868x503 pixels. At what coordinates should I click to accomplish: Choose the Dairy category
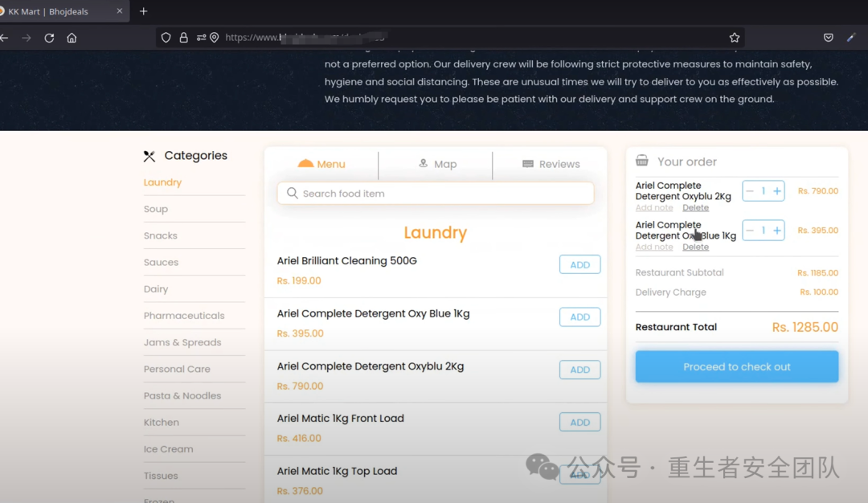(x=156, y=288)
